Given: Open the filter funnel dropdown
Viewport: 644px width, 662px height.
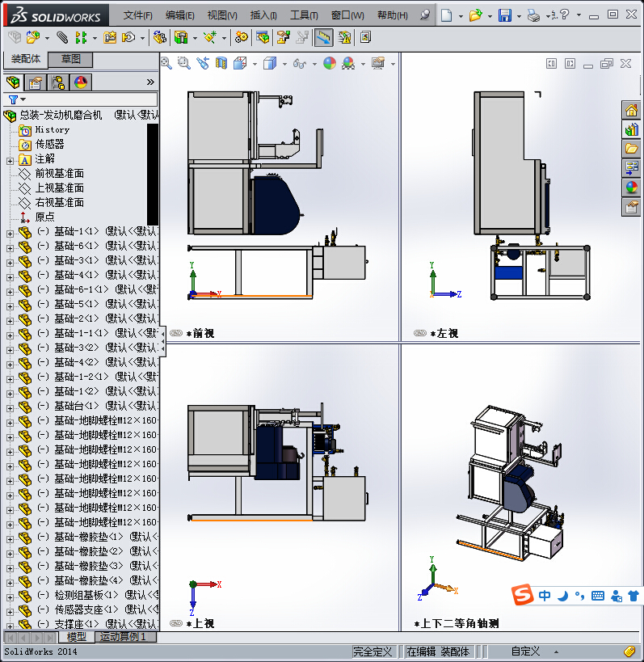Looking at the screenshot, I should (17, 99).
